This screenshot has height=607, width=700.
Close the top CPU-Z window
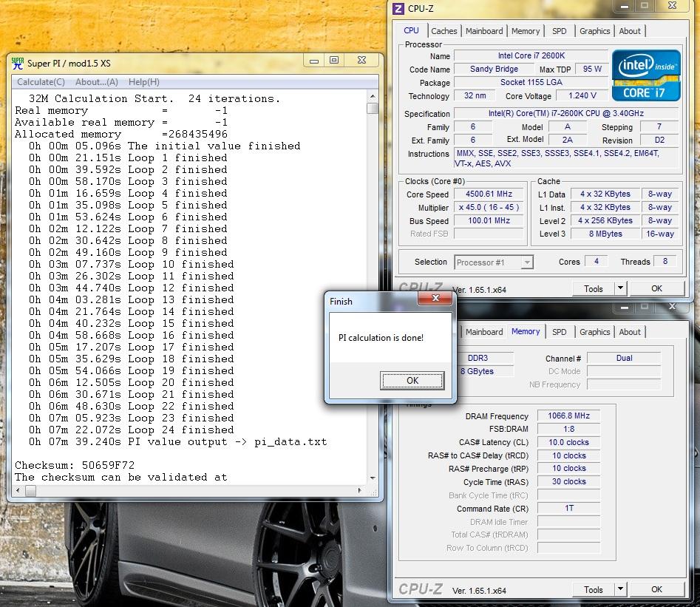click(672, 6)
